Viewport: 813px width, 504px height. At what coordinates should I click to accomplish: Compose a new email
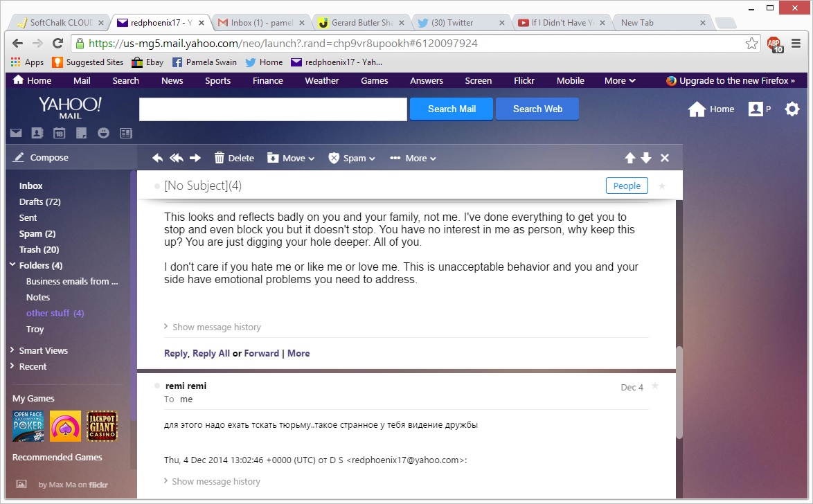42,157
